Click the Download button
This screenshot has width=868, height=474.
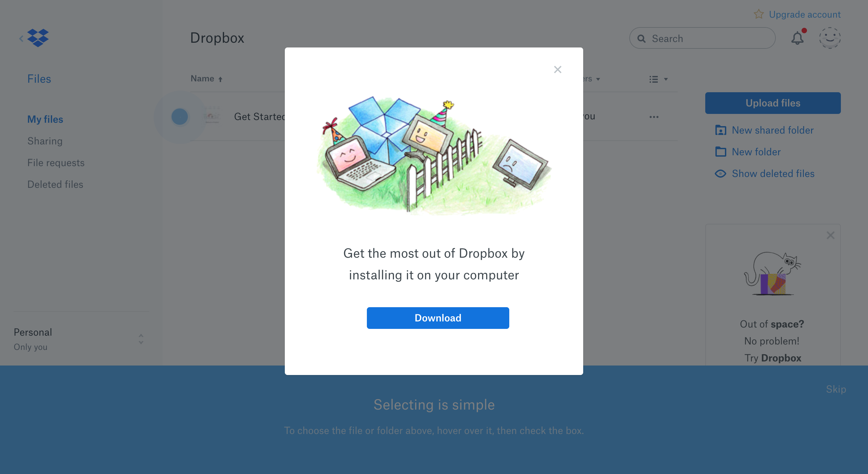[x=438, y=318]
